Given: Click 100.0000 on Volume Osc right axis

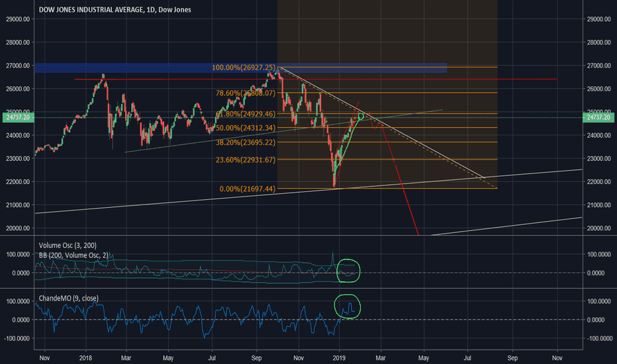Looking at the screenshot, I should [x=599, y=254].
